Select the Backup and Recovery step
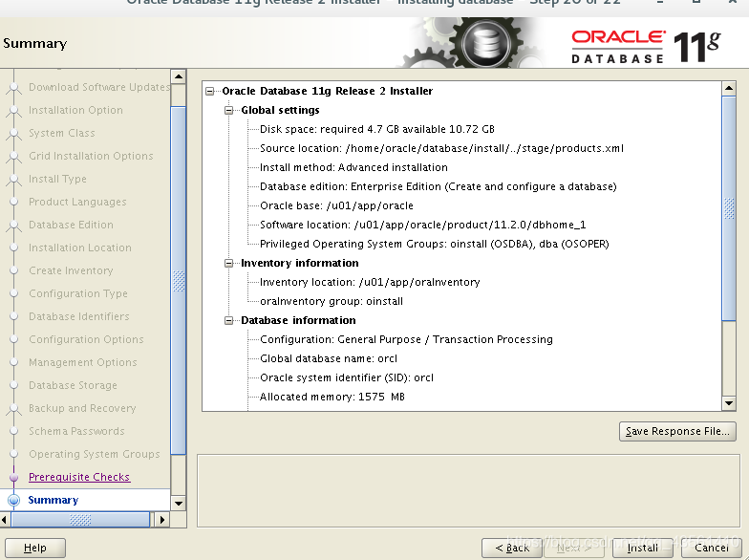Screen dimensions: 749x560 click(82, 408)
